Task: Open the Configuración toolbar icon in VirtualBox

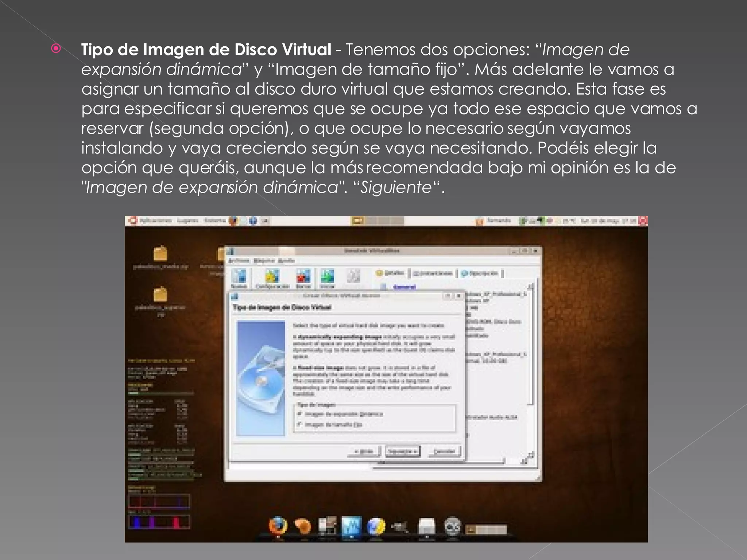Action: pos(272,278)
